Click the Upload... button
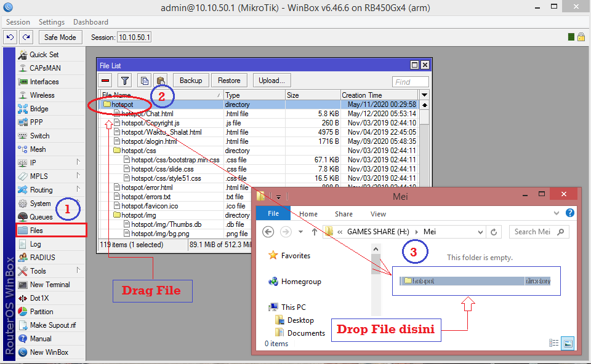This screenshot has width=591, height=364. click(271, 81)
